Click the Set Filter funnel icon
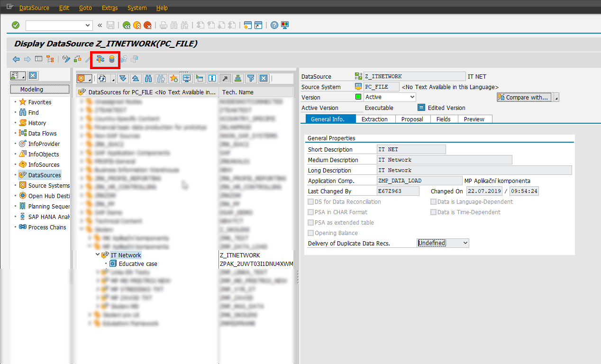The width and height of the screenshot is (601, 364). tap(251, 78)
